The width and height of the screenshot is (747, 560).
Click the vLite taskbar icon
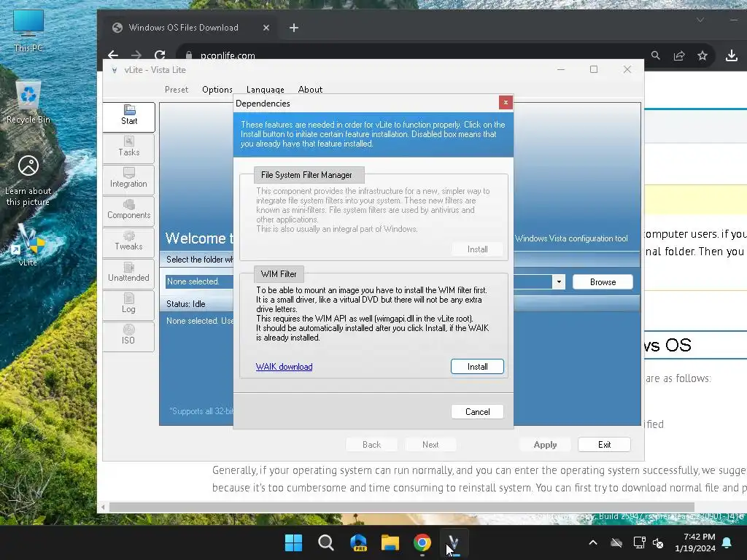point(454,542)
